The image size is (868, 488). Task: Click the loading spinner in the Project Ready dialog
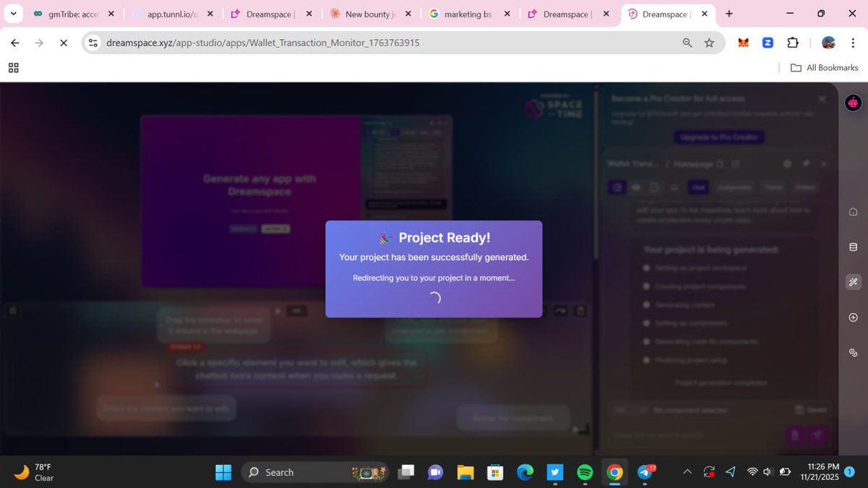434,297
